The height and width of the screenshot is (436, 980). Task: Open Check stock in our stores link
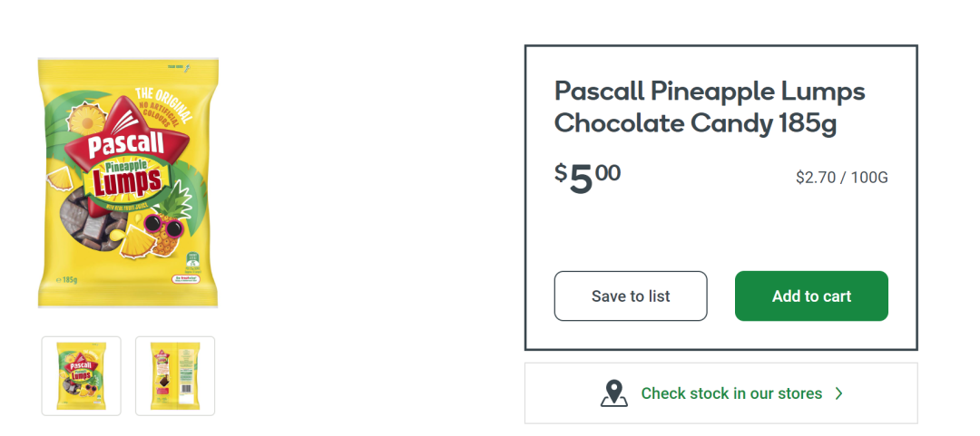pos(731,393)
